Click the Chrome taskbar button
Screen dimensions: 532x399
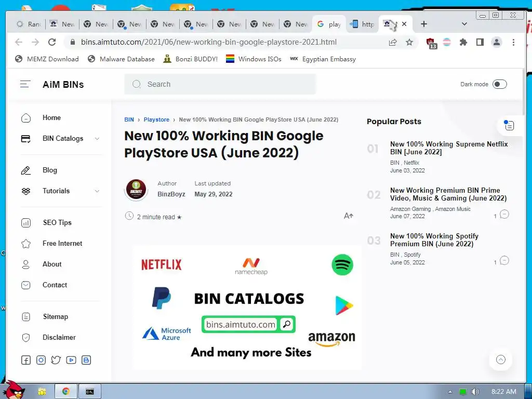coord(65,391)
